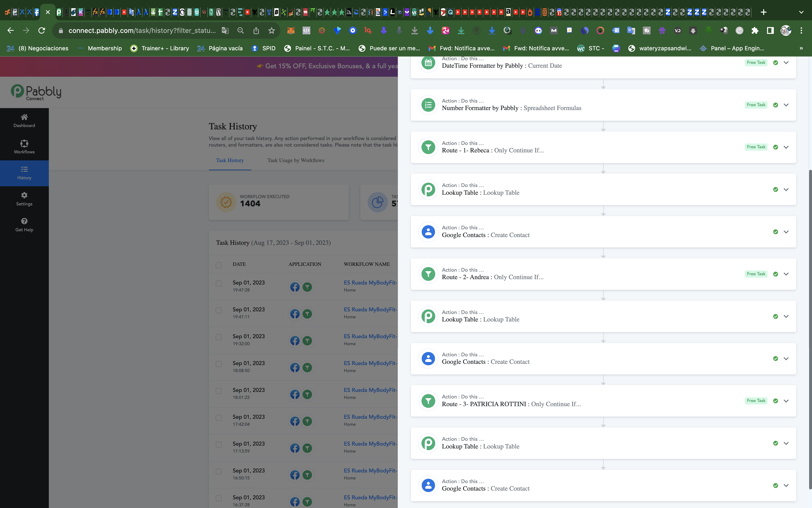
Task: Expand the Number Formatter Spreadsheet Formulas step
Action: (x=786, y=105)
